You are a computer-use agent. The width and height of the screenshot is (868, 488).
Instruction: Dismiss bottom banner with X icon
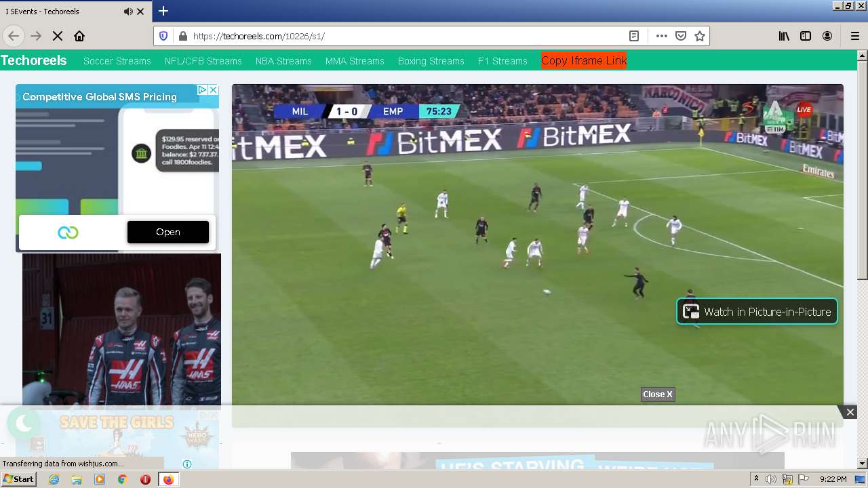pyautogui.click(x=850, y=412)
